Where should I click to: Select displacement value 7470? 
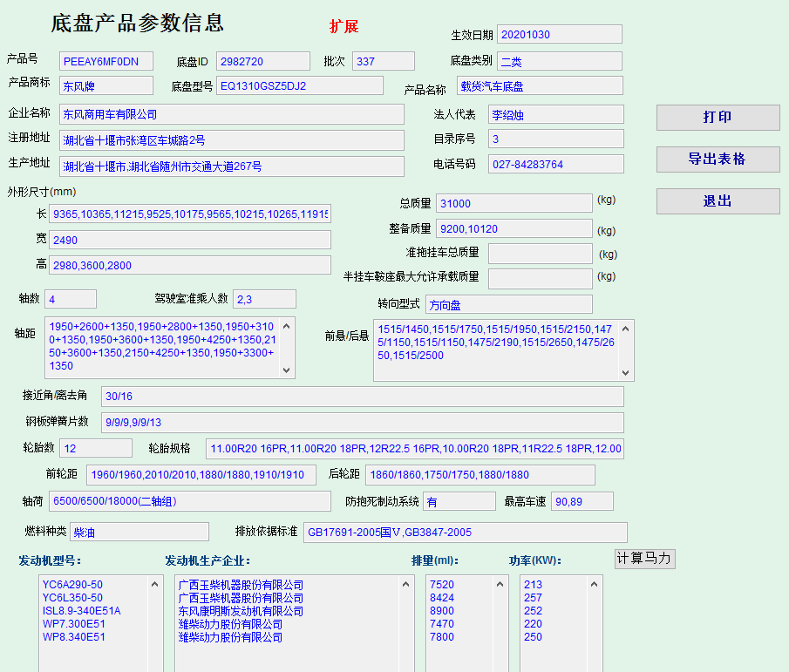click(x=442, y=624)
